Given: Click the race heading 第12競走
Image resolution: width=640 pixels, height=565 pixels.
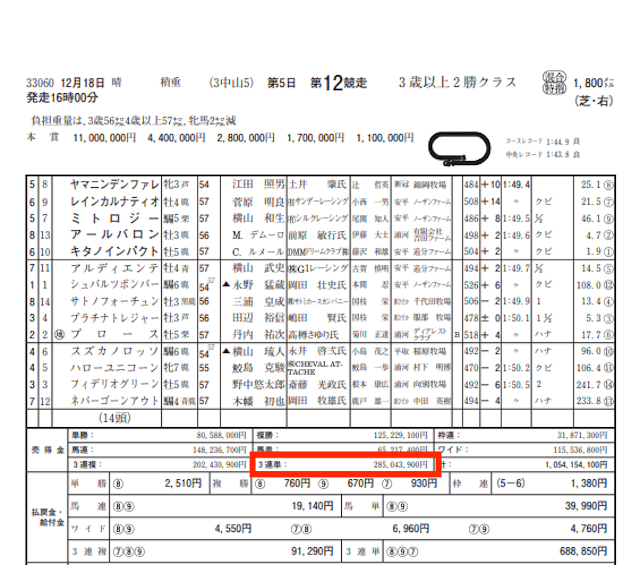Looking at the screenshot, I should (x=338, y=83).
